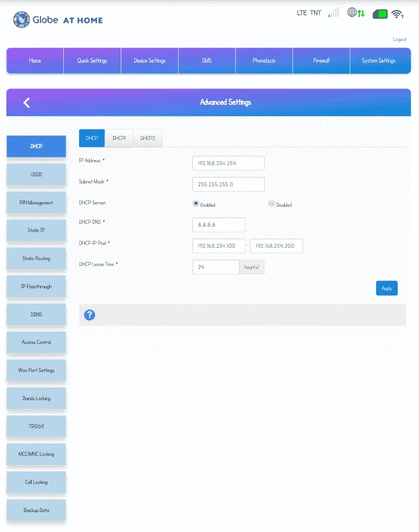
Task: Open Wan Port Settings section
Action: tap(36, 370)
